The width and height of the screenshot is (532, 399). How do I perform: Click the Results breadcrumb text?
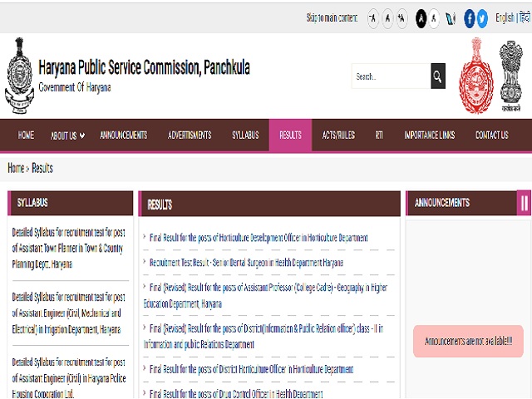pyautogui.click(x=42, y=168)
